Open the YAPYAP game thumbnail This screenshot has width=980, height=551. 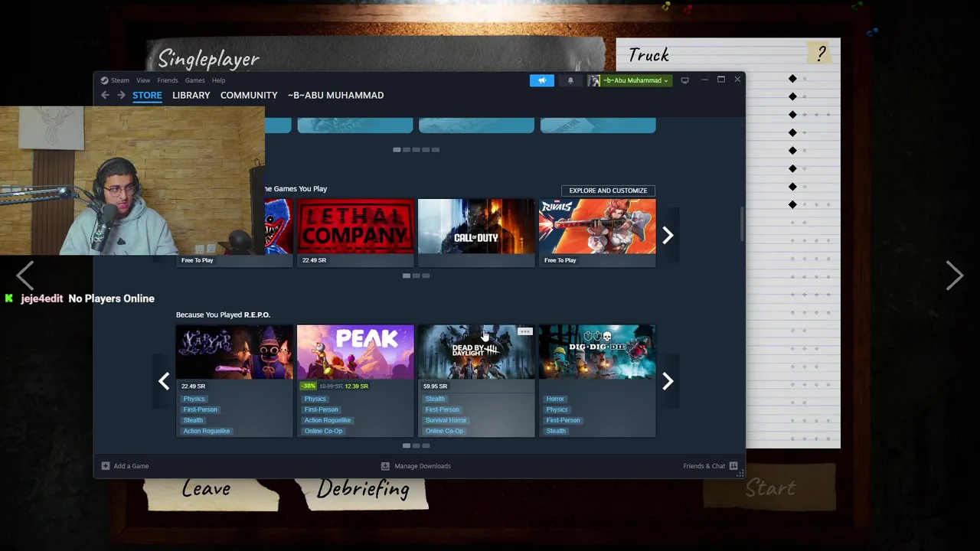tap(234, 352)
